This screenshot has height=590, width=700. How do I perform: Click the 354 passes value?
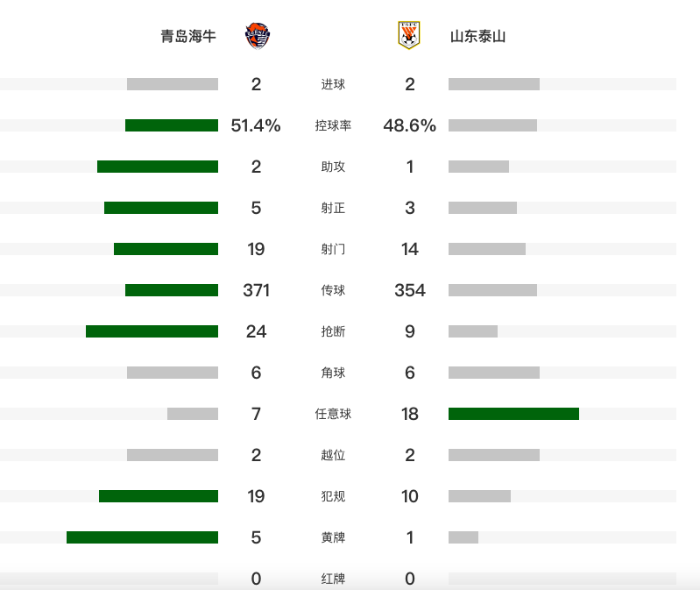click(410, 290)
